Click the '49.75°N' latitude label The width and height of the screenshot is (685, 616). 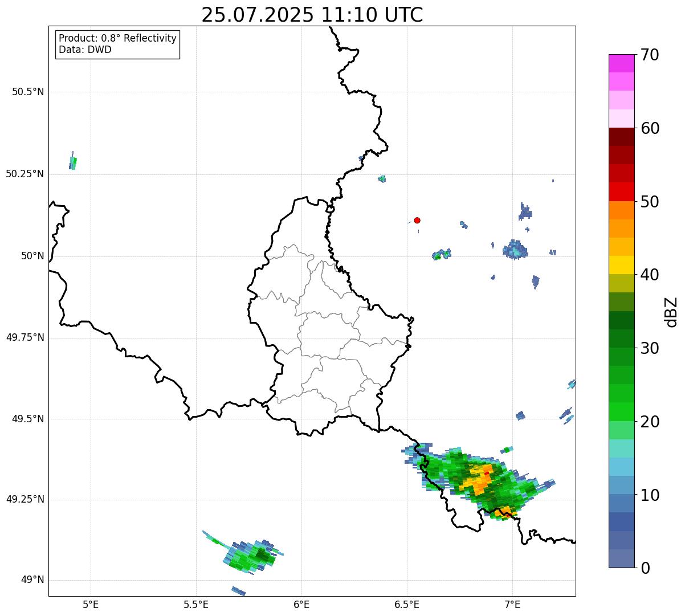[x=25, y=337]
